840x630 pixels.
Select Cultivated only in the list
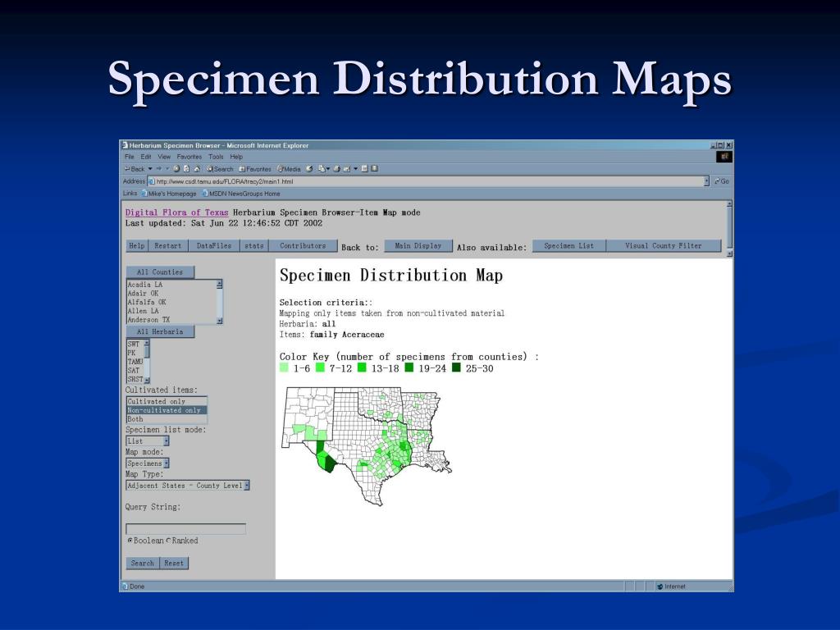point(167,401)
